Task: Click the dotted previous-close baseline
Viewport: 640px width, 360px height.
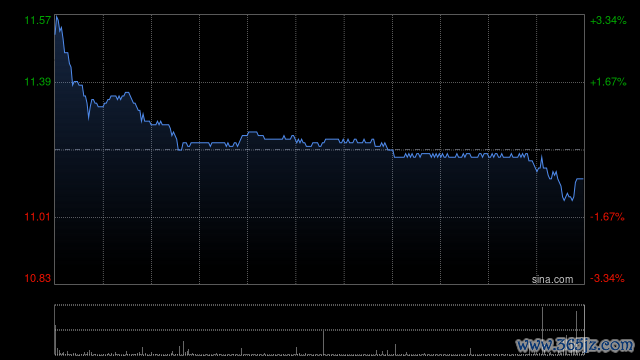Action: (319, 150)
